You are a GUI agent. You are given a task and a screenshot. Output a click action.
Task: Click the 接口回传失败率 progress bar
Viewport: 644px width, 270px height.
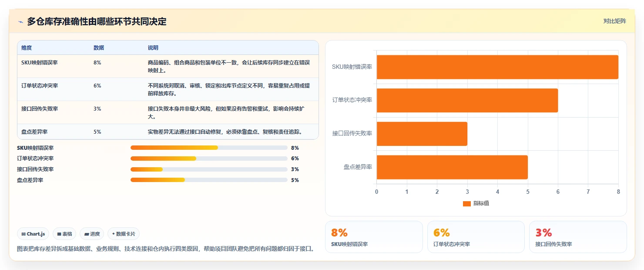pyautogui.click(x=209, y=169)
